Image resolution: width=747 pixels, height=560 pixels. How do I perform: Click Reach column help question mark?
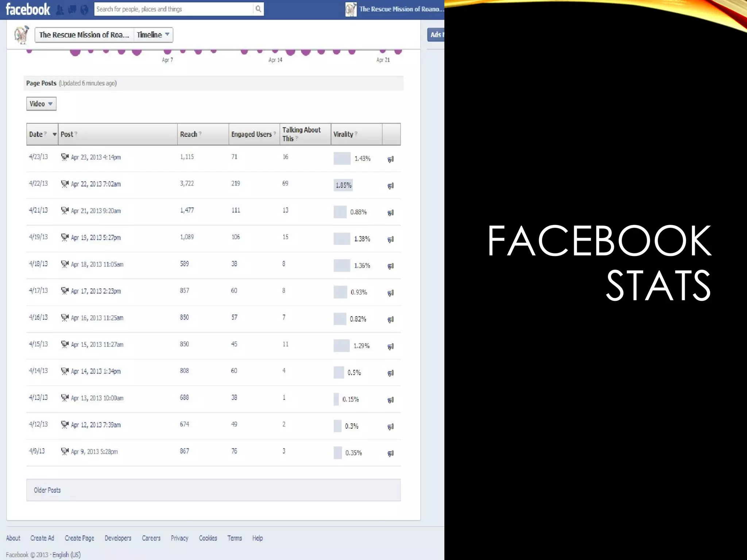coord(200,133)
